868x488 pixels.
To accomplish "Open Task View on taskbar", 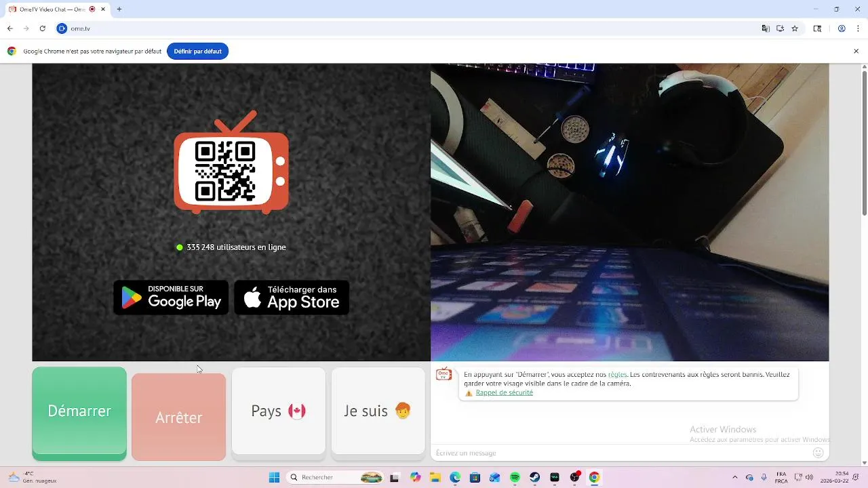I will [x=395, y=477].
